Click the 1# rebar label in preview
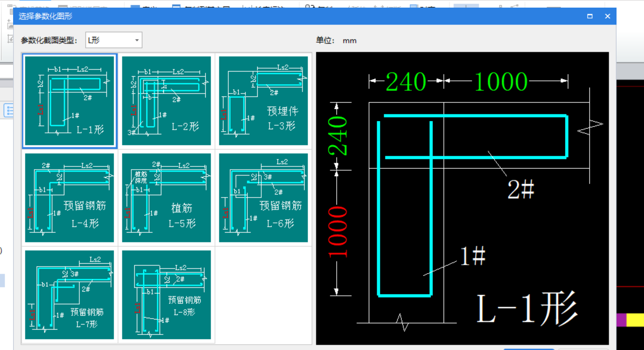644x350 pixels. click(473, 256)
